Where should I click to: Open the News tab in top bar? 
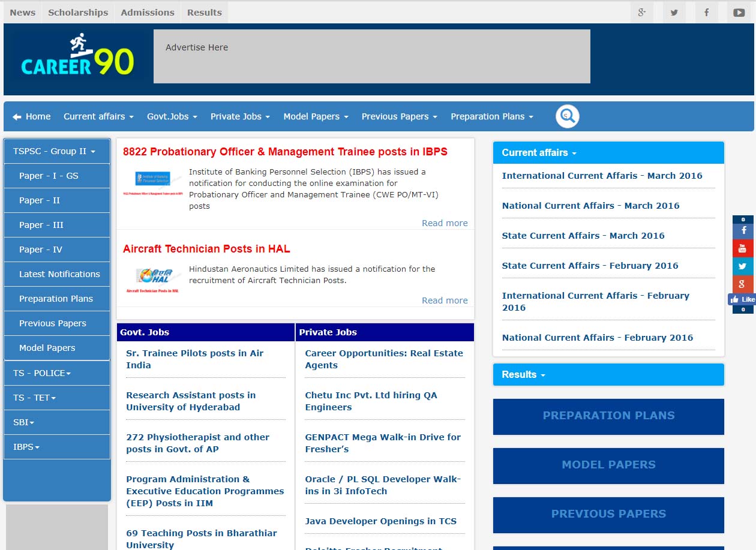(23, 13)
